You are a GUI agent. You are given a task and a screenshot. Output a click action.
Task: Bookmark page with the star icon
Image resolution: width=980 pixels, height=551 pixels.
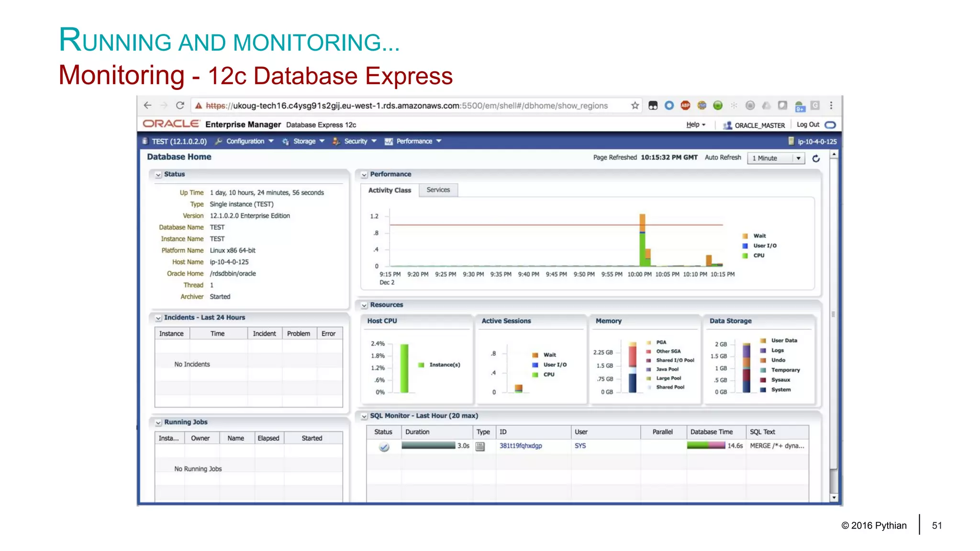click(x=635, y=105)
